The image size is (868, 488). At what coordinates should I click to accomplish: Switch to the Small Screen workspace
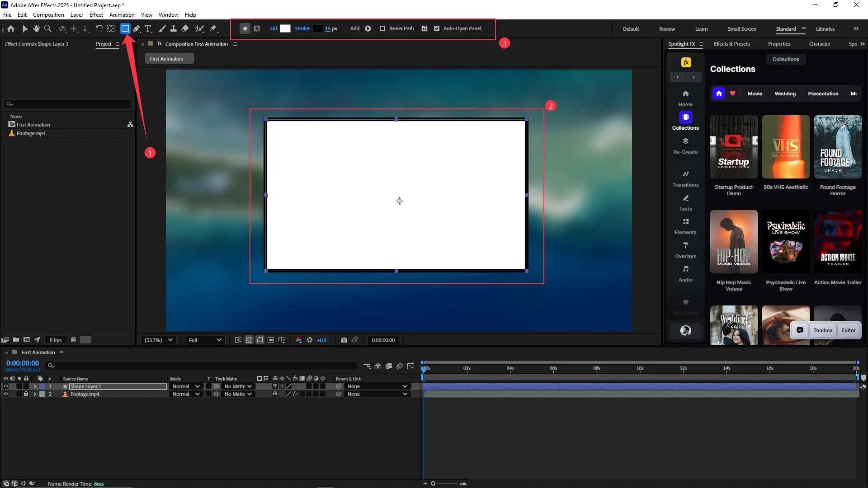click(x=741, y=29)
